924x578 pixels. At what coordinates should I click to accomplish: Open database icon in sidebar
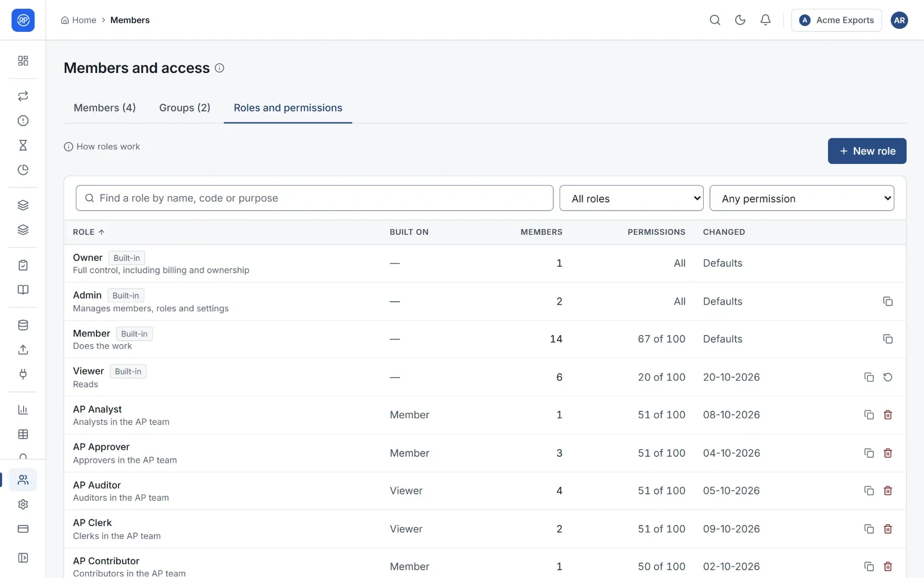coord(23,325)
